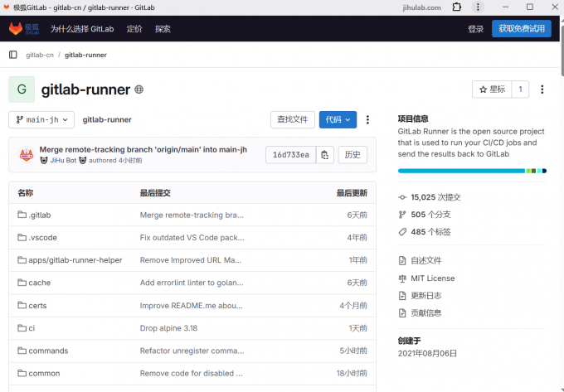Click the 15,025 次提交 link
Screen dimensions: 564x392
(x=435, y=197)
